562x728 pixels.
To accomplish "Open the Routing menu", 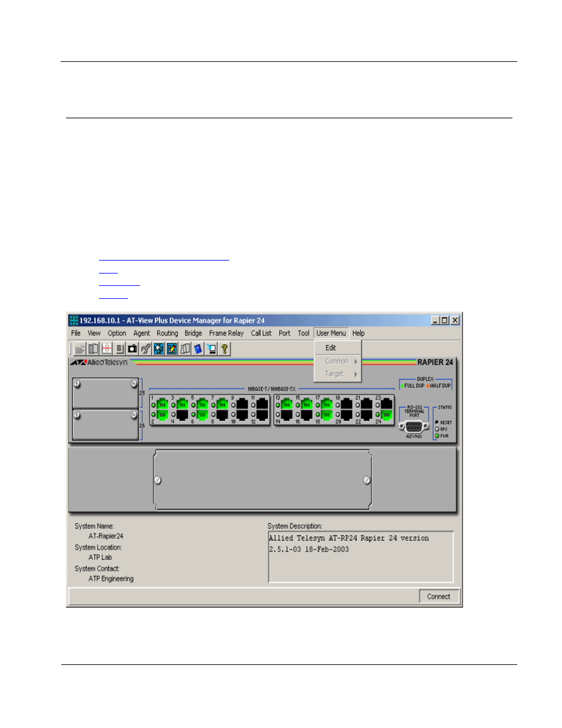I will [x=167, y=333].
